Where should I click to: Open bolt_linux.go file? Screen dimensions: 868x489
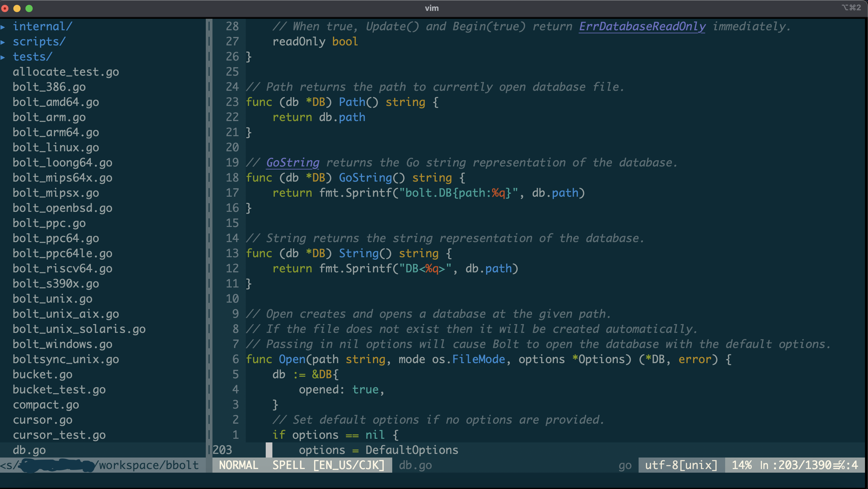[56, 148]
